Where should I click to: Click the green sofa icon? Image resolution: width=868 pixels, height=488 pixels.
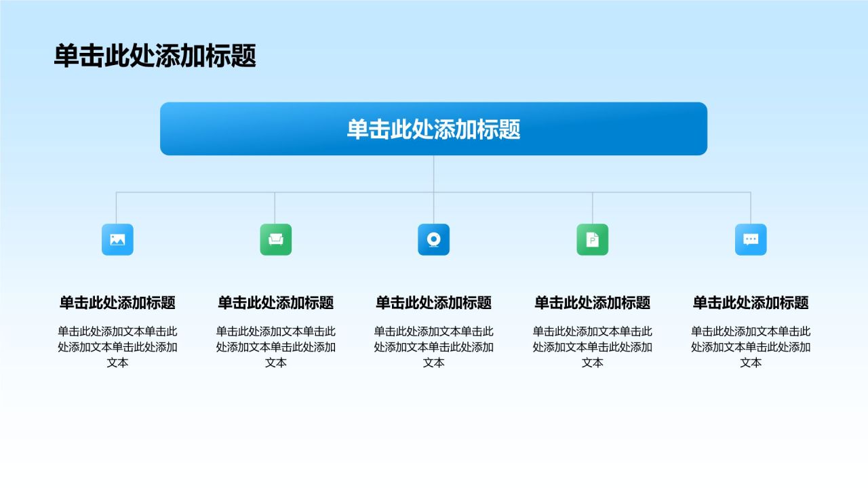pyautogui.click(x=276, y=239)
